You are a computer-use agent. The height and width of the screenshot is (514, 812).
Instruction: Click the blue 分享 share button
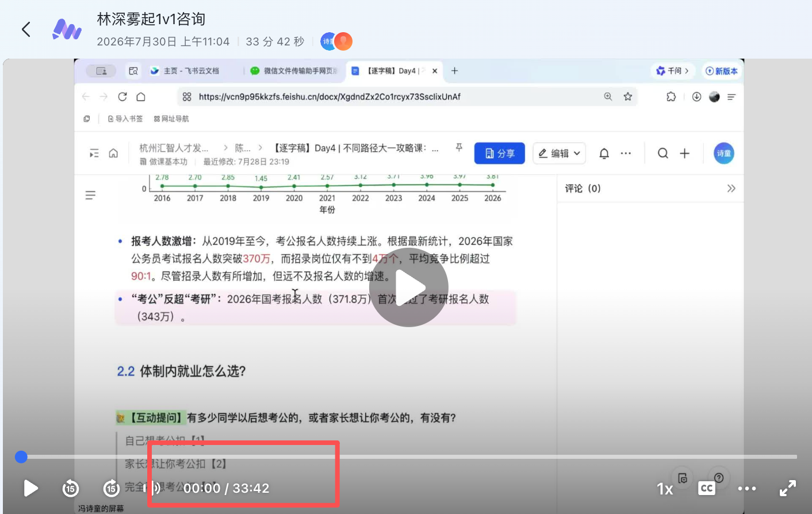(x=500, y=154)
